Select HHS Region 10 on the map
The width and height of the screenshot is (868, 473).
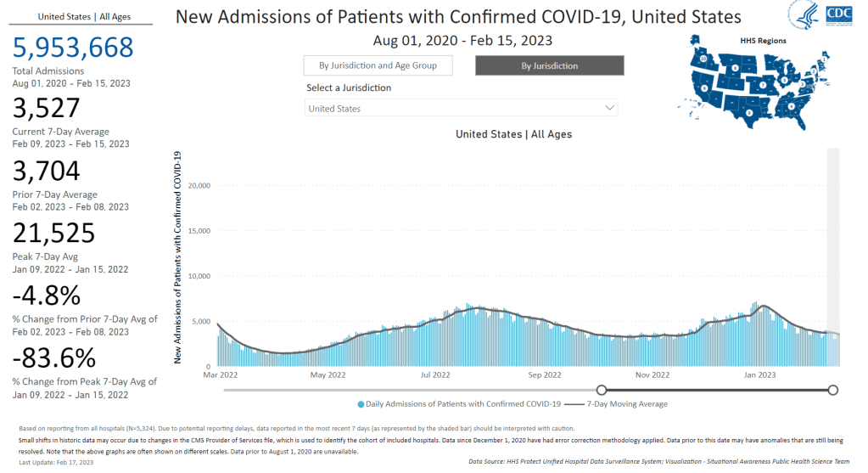click(x=704, y=58)
